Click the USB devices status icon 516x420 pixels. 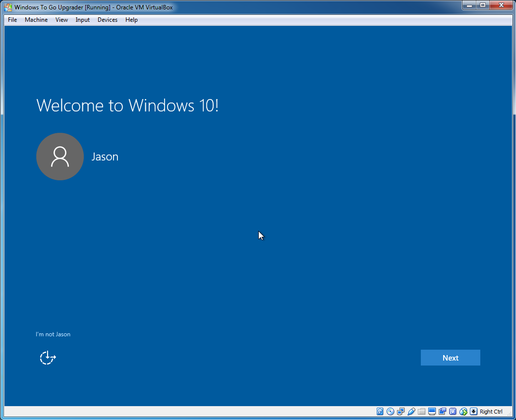[x=411, y=412]
